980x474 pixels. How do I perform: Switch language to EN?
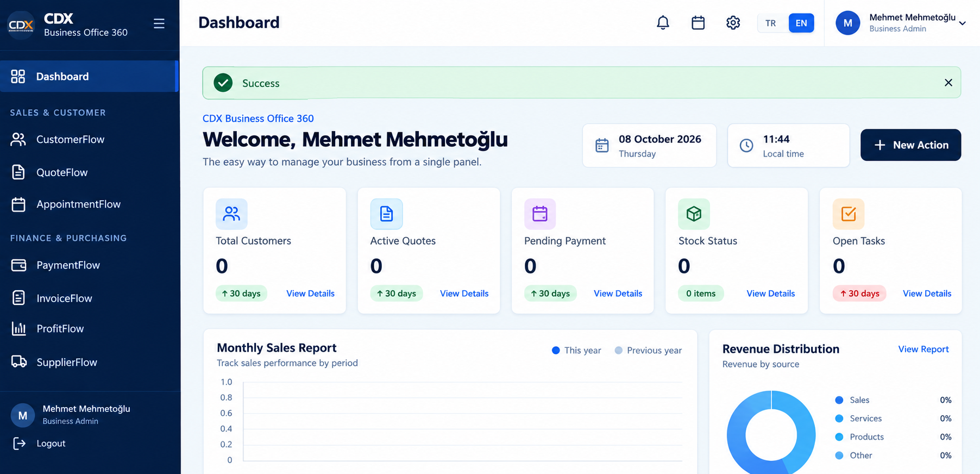801,23
